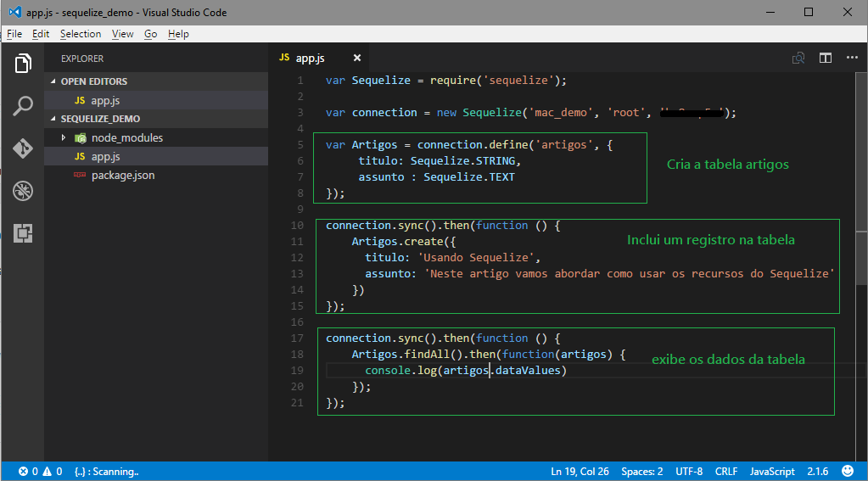Click the 2.1.6 TypeScript version indicator

818,472
